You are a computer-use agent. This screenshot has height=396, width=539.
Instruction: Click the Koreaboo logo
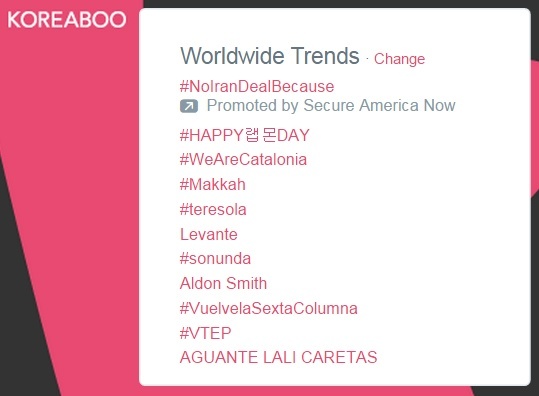point(67,20)
